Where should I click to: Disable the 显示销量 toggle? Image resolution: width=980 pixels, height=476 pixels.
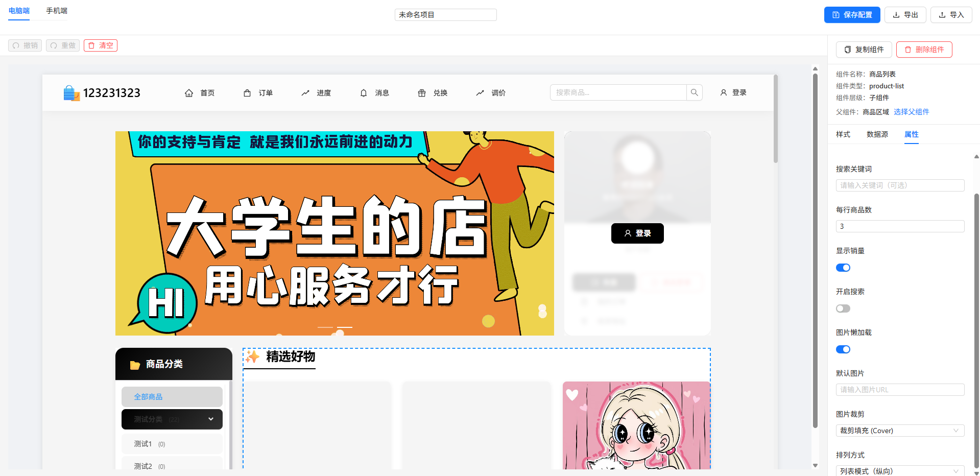[x=843, y=268]
